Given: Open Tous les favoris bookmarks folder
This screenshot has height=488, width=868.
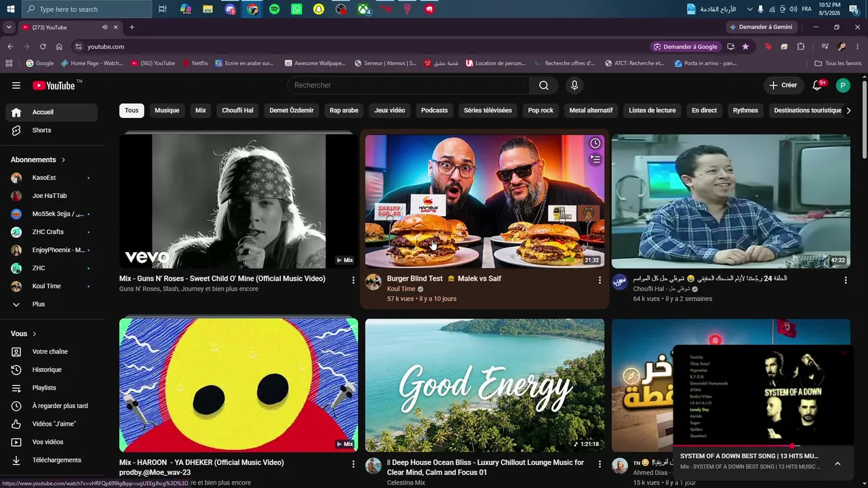Looking at the screenshot, I should (x=838, y=63).
